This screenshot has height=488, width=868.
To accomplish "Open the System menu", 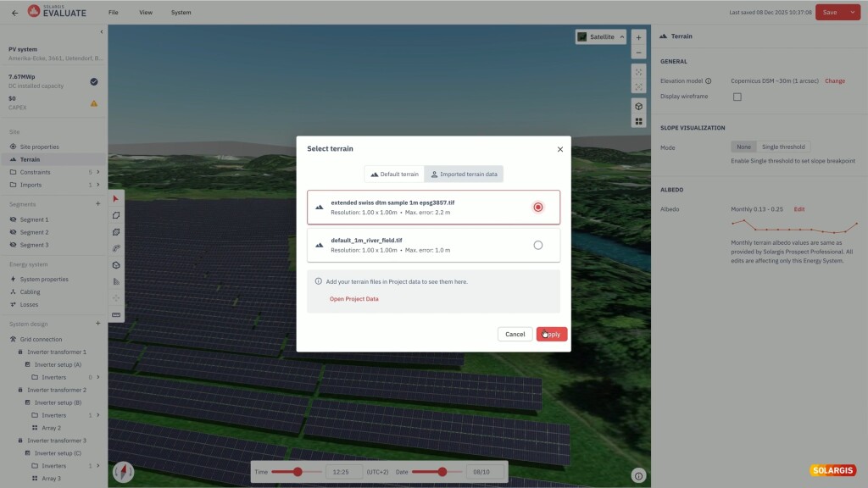I will click(x=181, y=13).
